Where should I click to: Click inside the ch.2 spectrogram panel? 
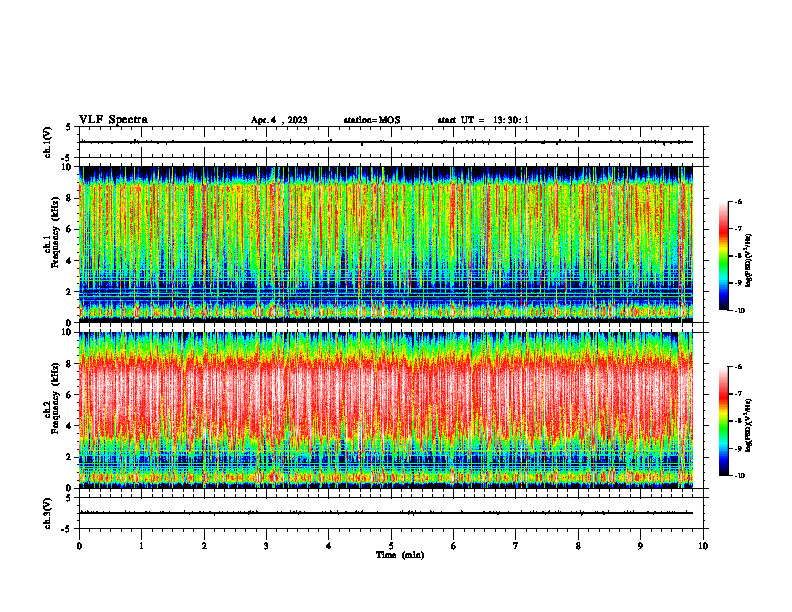[x=386, y=410]
